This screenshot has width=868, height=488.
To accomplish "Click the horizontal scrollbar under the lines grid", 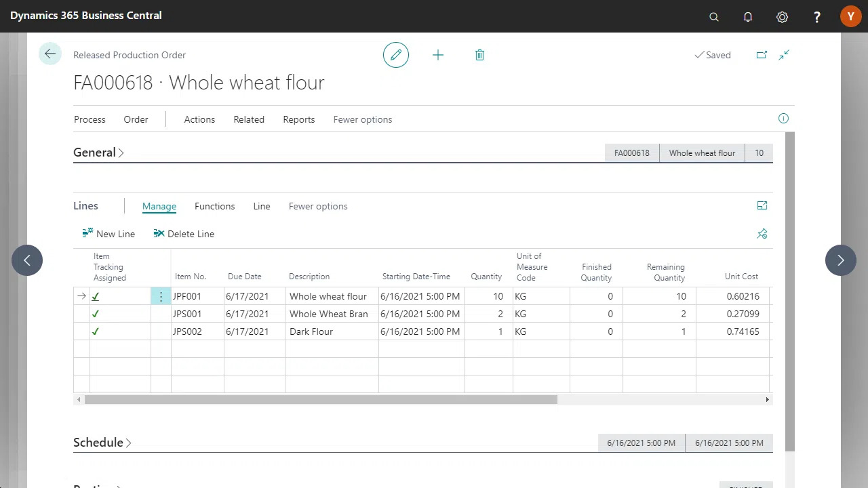I will coord(321,400).
